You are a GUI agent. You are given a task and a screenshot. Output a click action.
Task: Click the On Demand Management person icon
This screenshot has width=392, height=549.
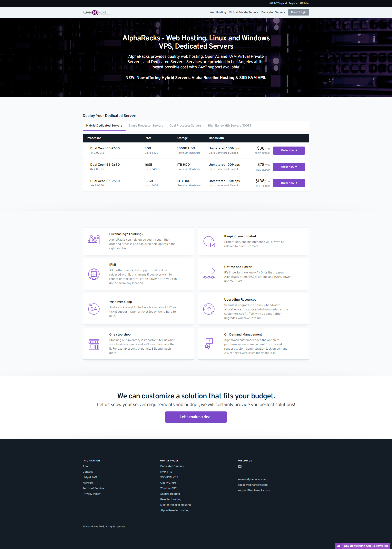point(209,344)
